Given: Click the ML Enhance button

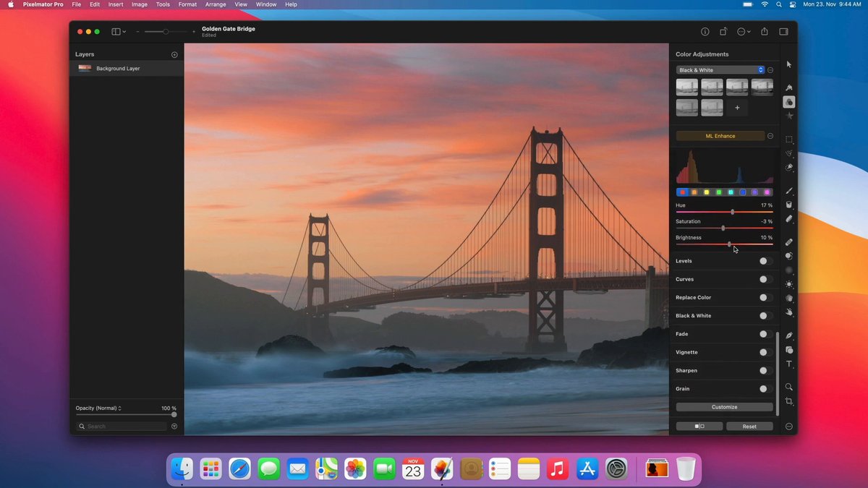Looking at the screenshot, I should [x=720, y=135].
